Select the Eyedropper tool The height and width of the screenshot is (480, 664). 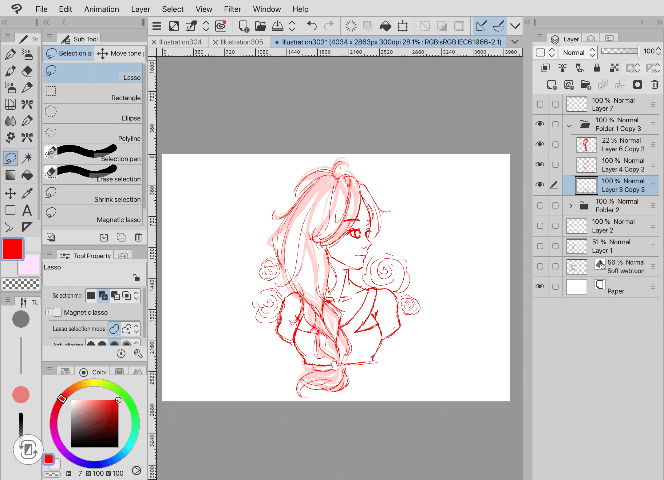point(27,193)
